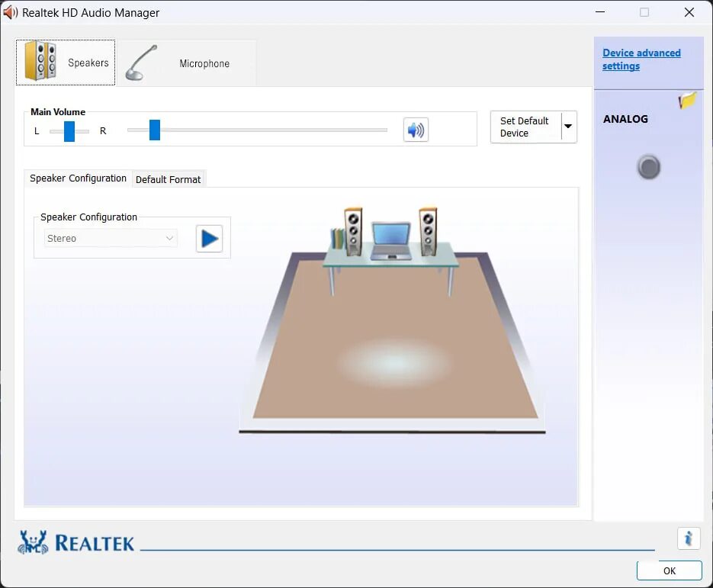Open the Stereo configuration dropdown
The height and width of the screenshot is (588, 713).
(x=110, y=238)
